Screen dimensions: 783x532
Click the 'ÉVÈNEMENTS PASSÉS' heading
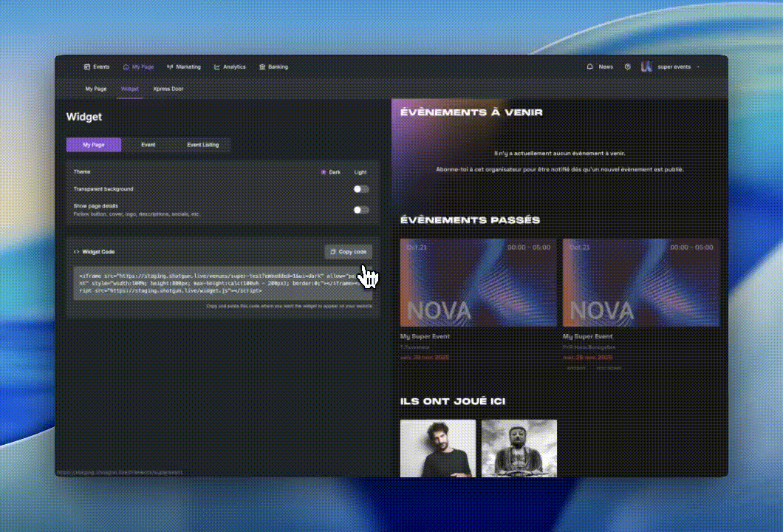(x=470, y=220)
